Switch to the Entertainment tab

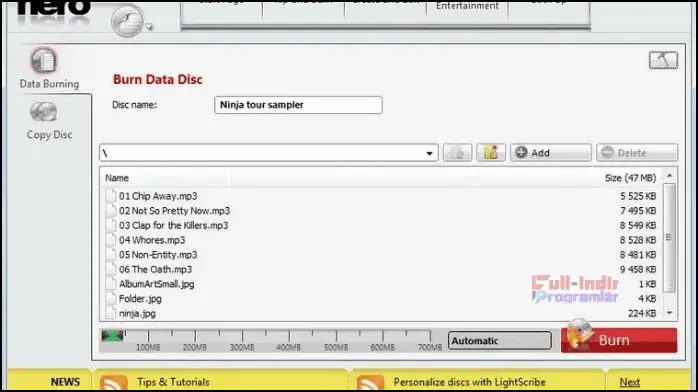tap(467, 6)
